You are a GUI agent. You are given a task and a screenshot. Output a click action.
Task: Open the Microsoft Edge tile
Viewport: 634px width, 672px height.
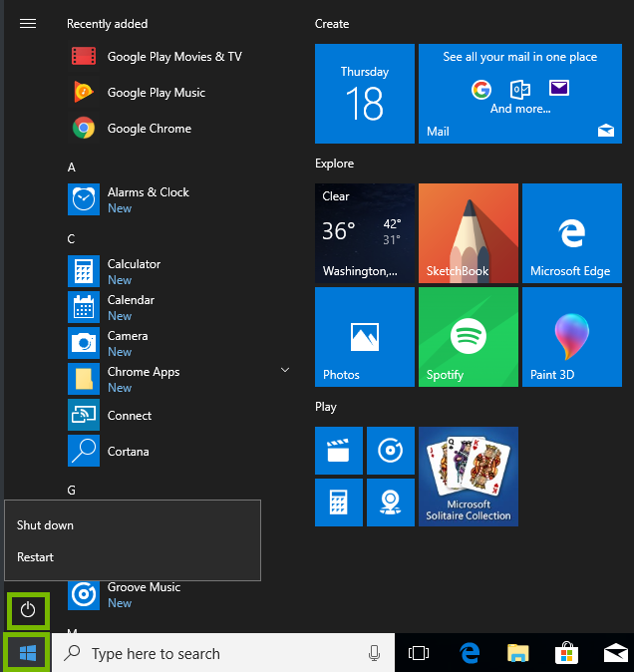572,233
